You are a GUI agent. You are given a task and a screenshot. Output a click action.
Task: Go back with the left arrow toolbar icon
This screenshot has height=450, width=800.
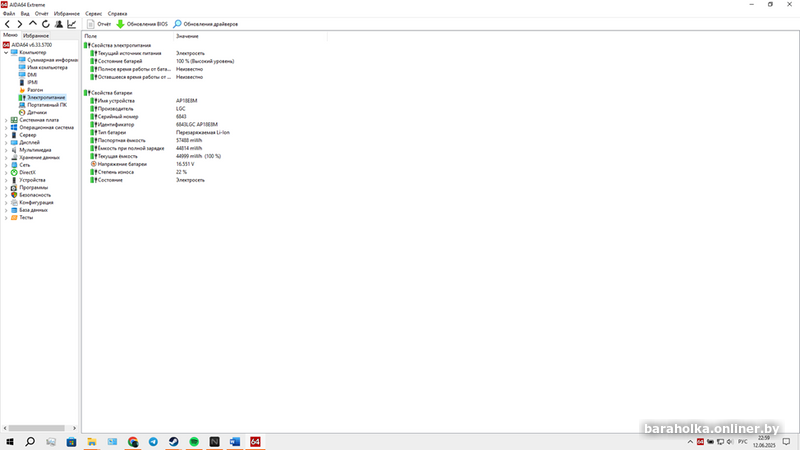tap(7, 24)
